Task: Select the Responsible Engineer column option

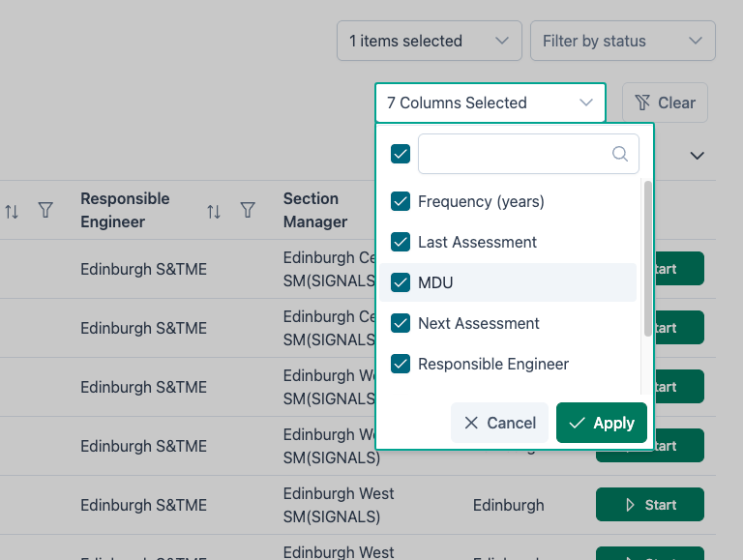Action: [493, 365]
